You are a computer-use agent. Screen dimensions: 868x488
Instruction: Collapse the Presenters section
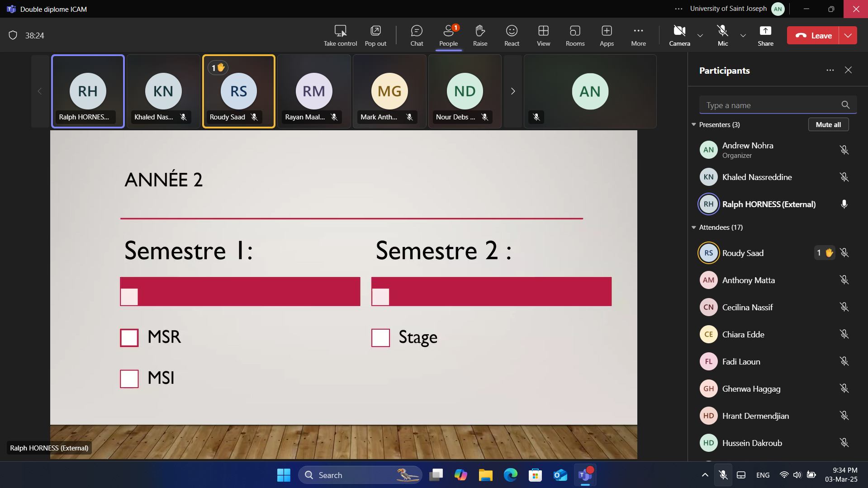(694, 125)
